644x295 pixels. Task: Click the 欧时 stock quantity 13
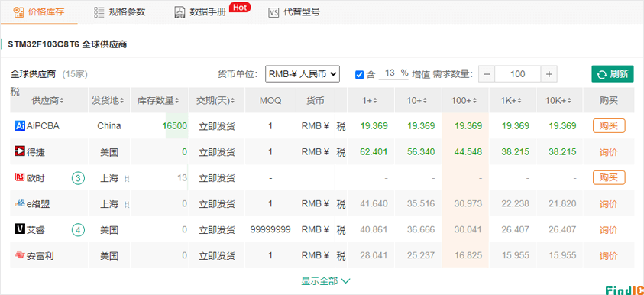[x=183, y=177]
